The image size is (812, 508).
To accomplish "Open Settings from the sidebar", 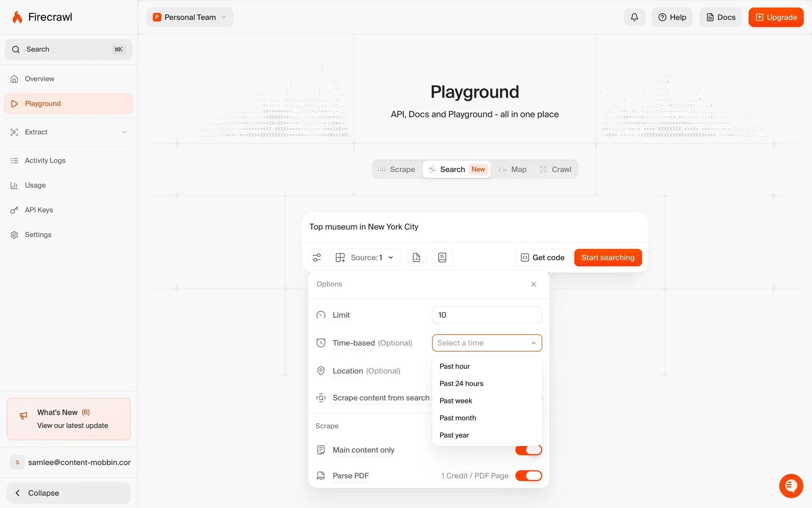I will click(38, 235).
